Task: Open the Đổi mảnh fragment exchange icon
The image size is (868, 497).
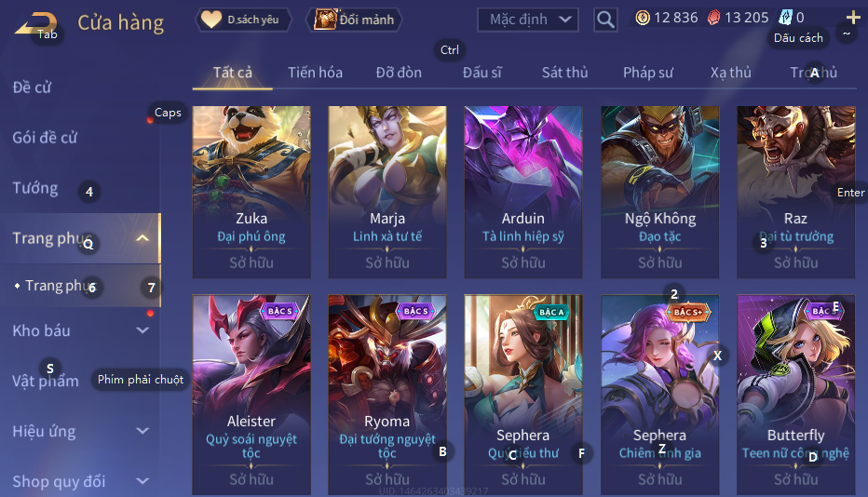Action: click(354, 20)
